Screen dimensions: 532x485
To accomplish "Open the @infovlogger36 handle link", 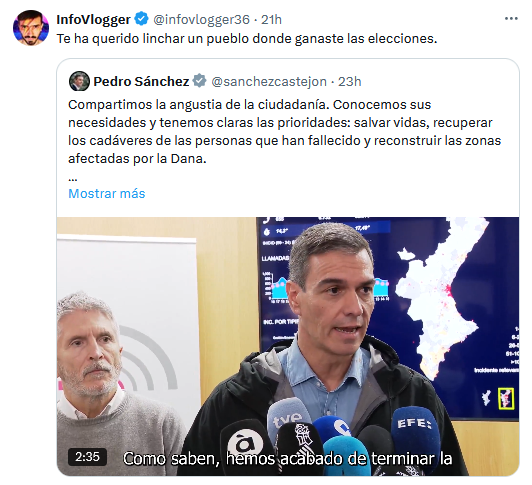I will click(x=202, y=19).
